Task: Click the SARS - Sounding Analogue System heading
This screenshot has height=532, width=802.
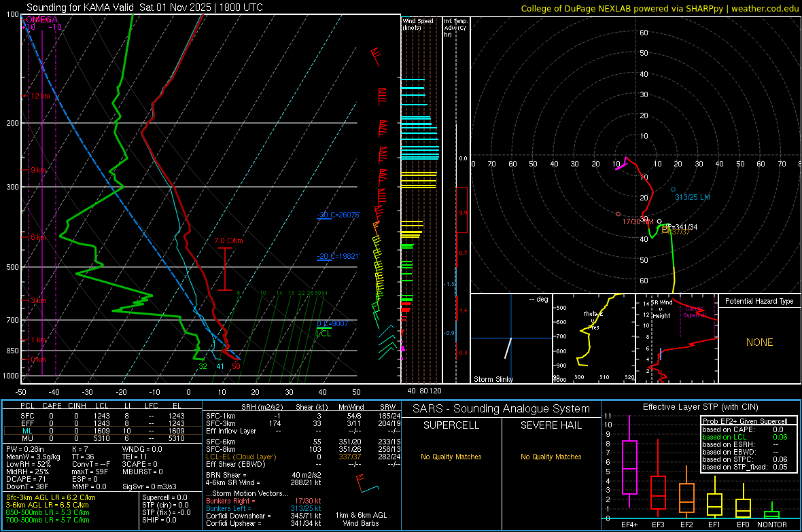Action: 502,409
